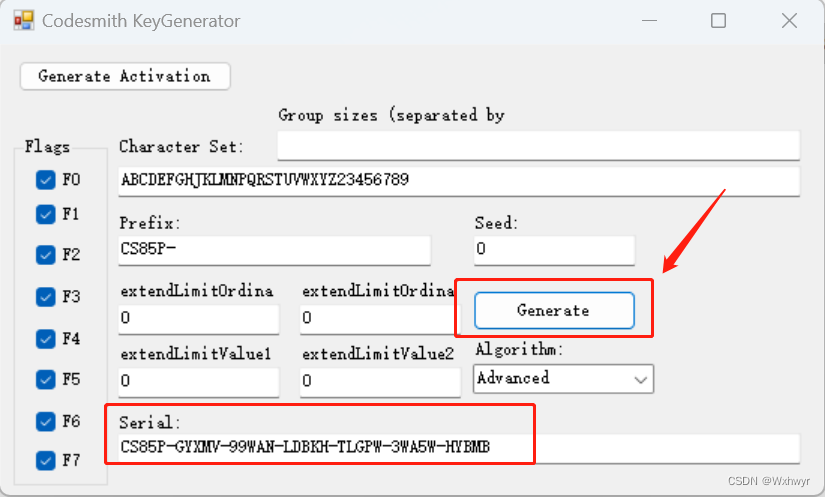Toggle the F1 flag checkbox
The width and height of the screenshot is (825, 497).
click(x=46, y=214)
